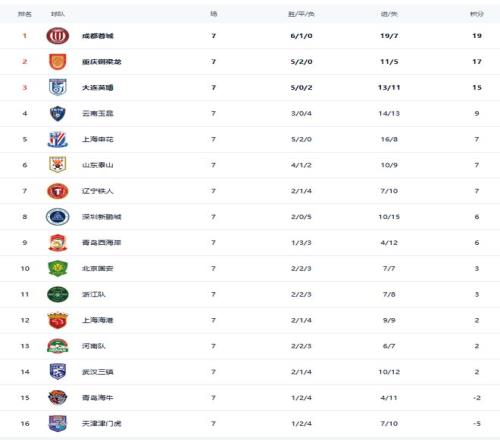Select the 大连英博 club badge
Screen dimensions: 500x440
coord(58,87)
